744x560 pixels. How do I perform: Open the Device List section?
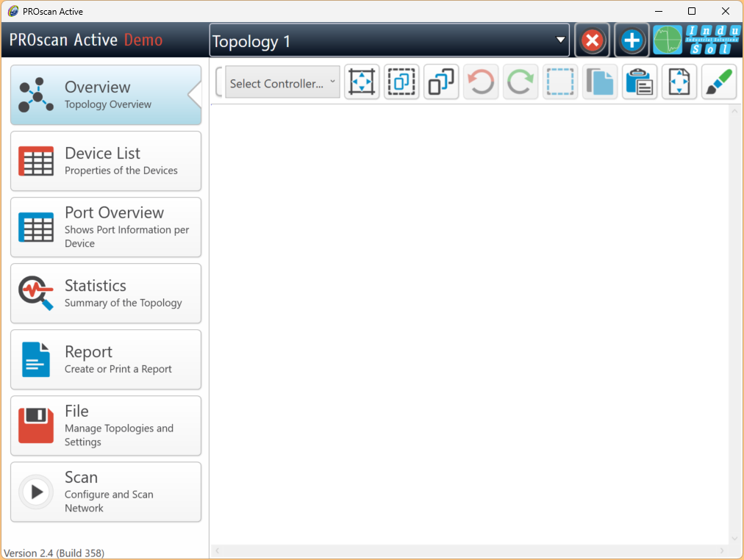(106, 161)
